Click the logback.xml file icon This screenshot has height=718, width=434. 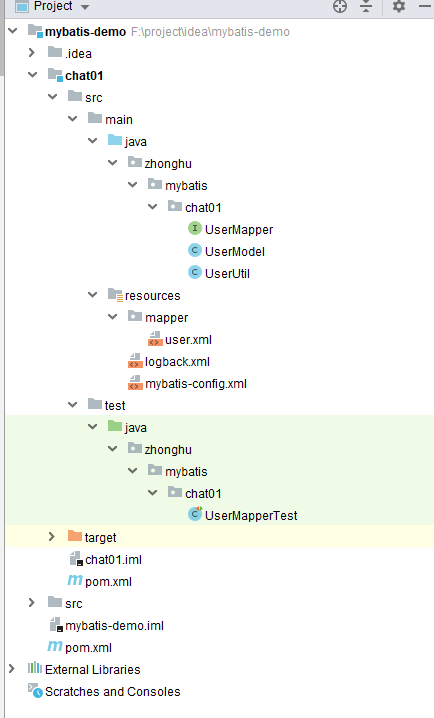135,361
